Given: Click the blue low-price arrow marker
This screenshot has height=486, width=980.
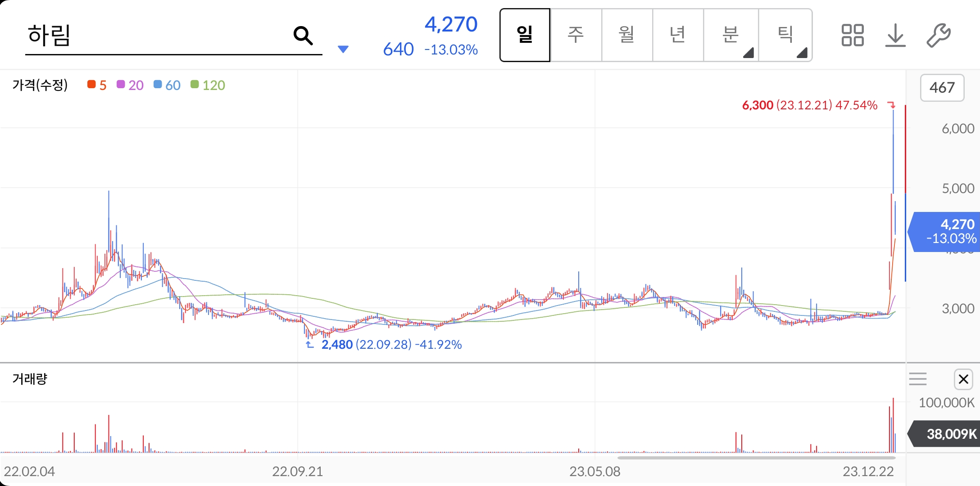Looking at the screenshot, I should pyautogui.click(x=310, y=345).
